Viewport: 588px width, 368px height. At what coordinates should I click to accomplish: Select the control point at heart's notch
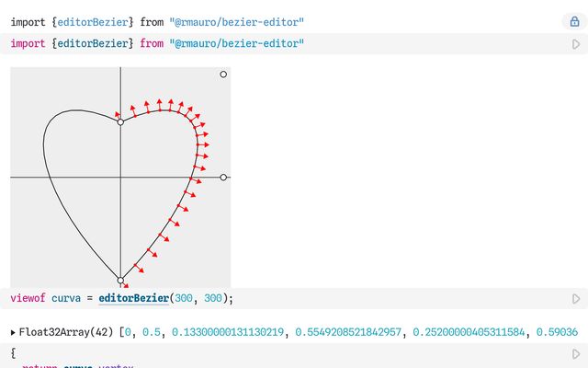click(120, 121)
